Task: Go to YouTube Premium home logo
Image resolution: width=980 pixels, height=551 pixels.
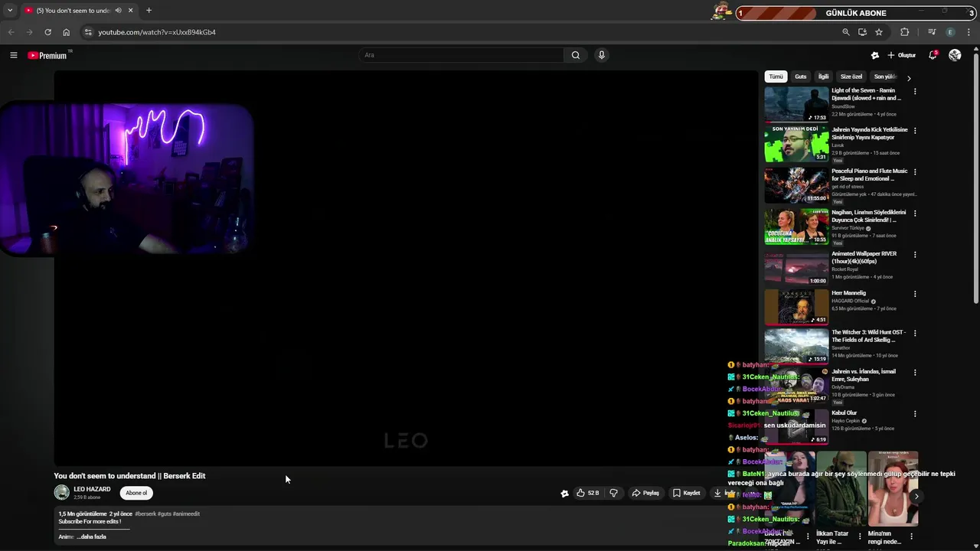Action: pos(47,55)
